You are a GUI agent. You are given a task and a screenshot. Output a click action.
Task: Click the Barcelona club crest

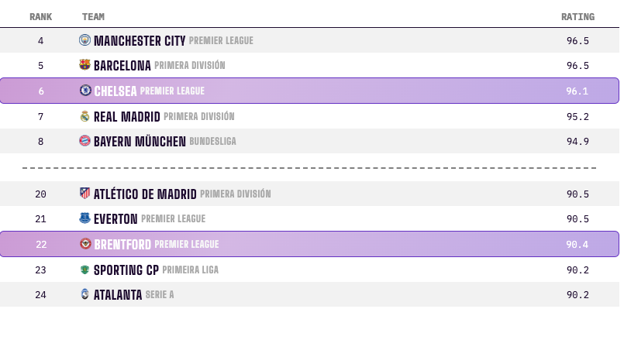84,64
